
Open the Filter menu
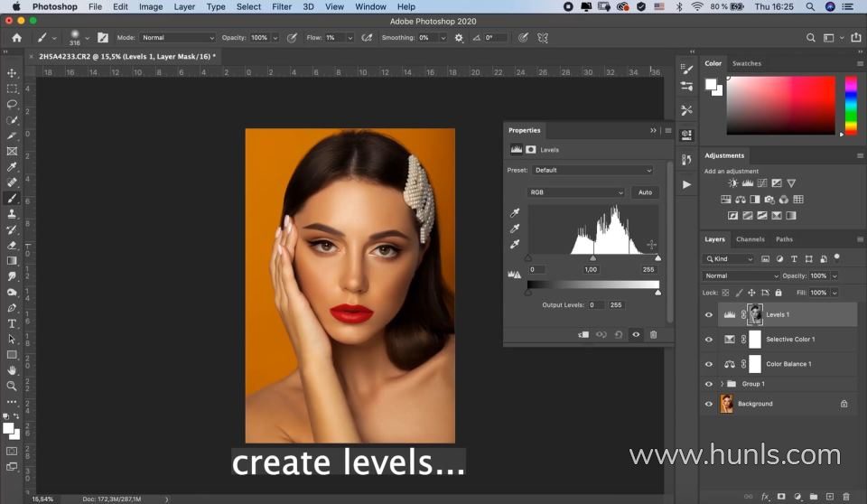(282, 6)
